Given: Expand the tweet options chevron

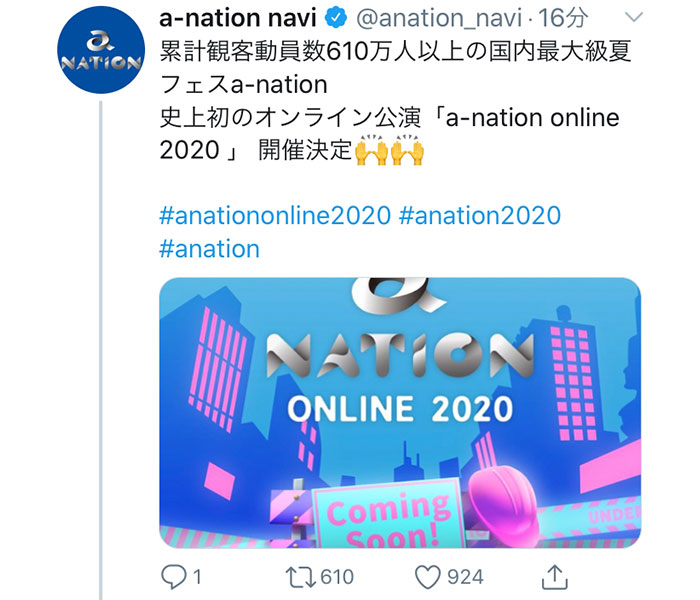Looking at the screenshot, I should (x=633, y=18).
